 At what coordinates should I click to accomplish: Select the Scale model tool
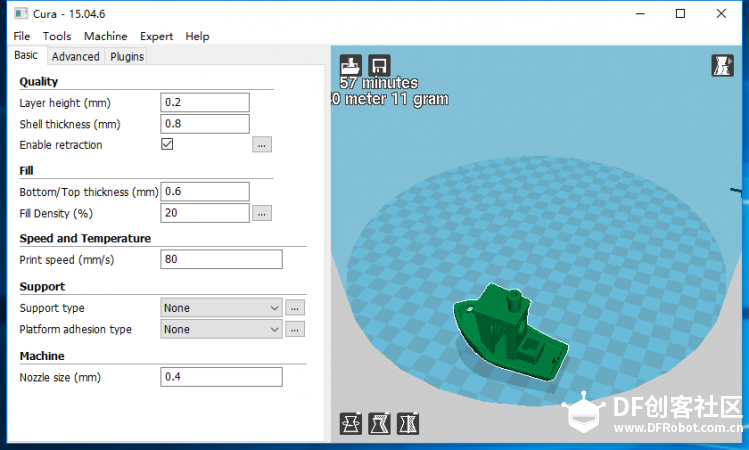[379, 423]
